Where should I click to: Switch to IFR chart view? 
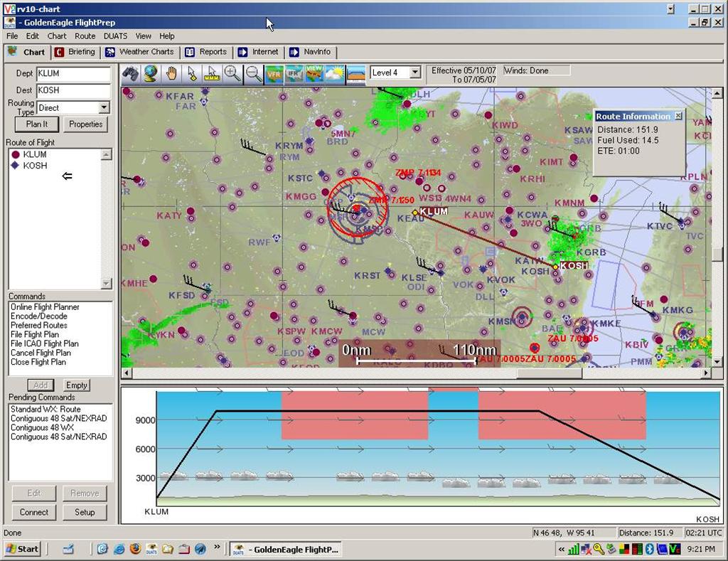pos(294,75)
